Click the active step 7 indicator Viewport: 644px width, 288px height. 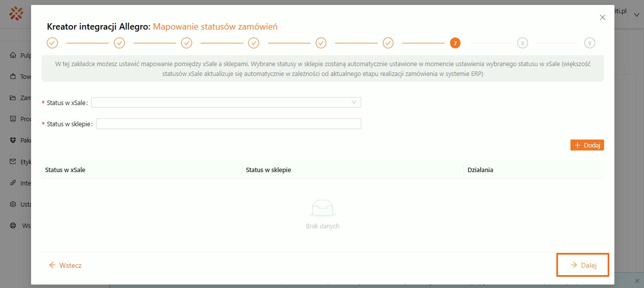click(455, 43)
